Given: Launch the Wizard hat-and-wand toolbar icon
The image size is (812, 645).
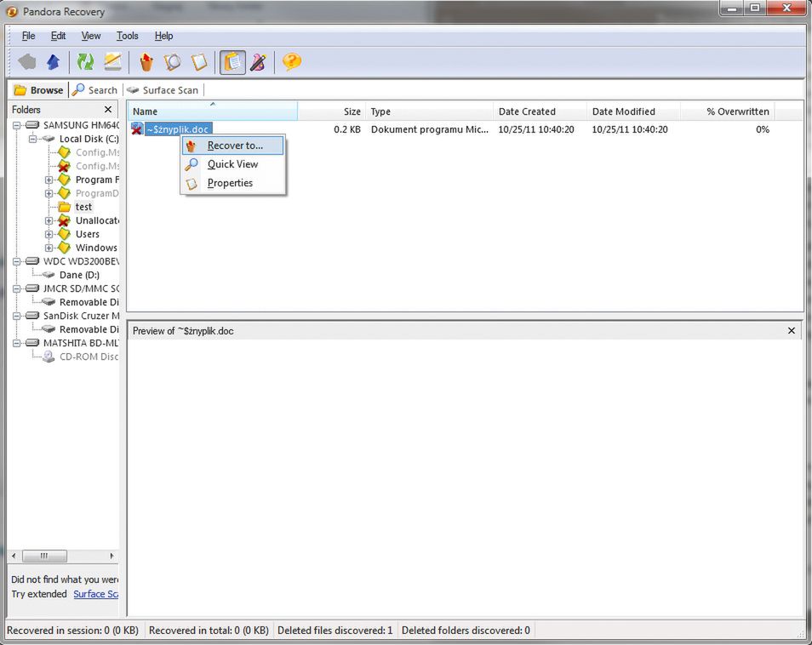Looking at the screenshot, I should point(258,62).
